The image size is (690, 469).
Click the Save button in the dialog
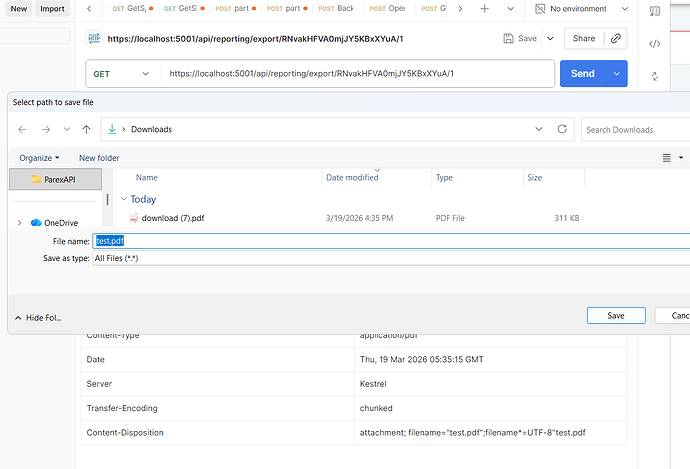[x=616, y=316]
